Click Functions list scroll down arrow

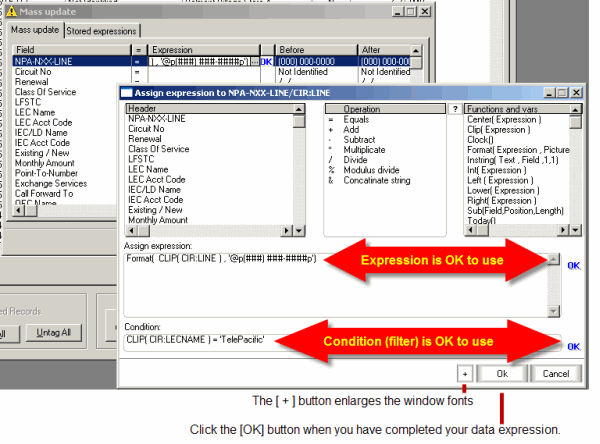(x=575, y=230)
